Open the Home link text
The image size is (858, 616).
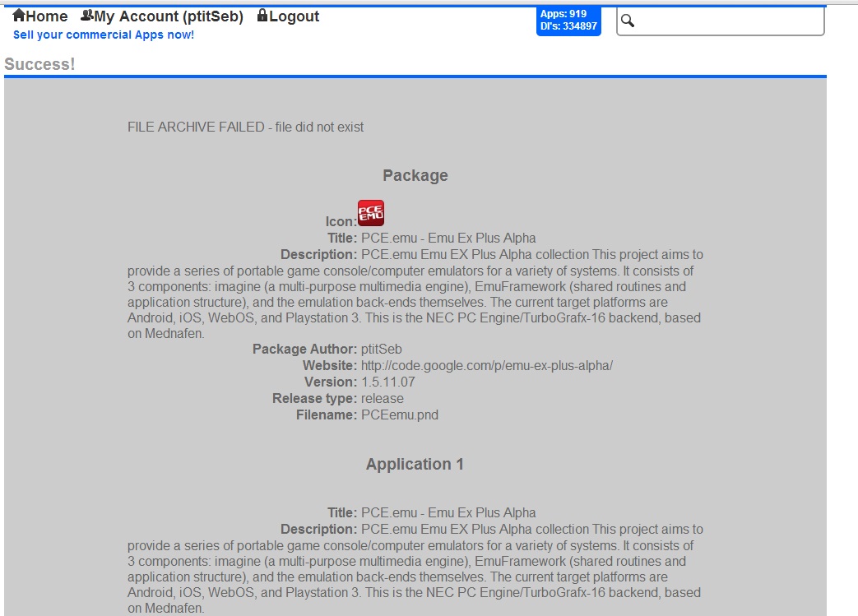47,16
